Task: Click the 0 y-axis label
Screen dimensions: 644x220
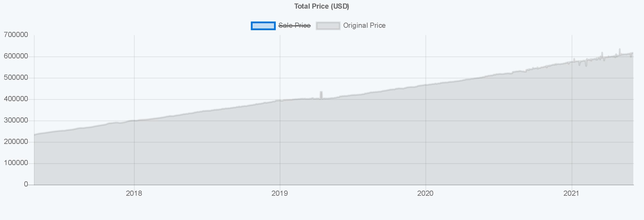Action: (x=26, y=184)
